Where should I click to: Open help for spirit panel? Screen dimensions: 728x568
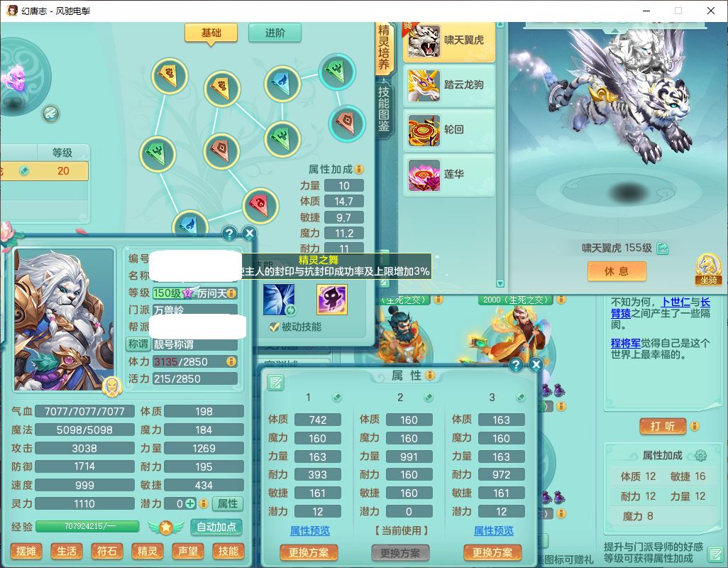click(229, 233)
